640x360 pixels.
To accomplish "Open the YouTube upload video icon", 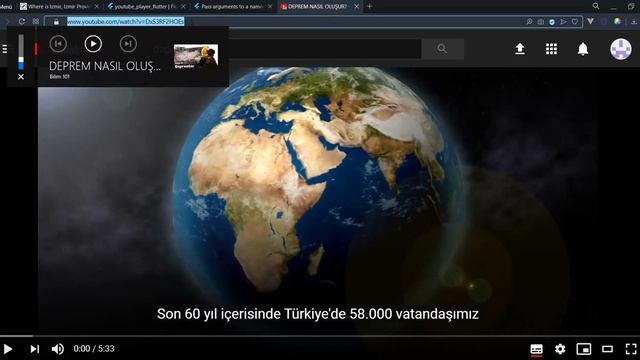I will tap(520, 49).
